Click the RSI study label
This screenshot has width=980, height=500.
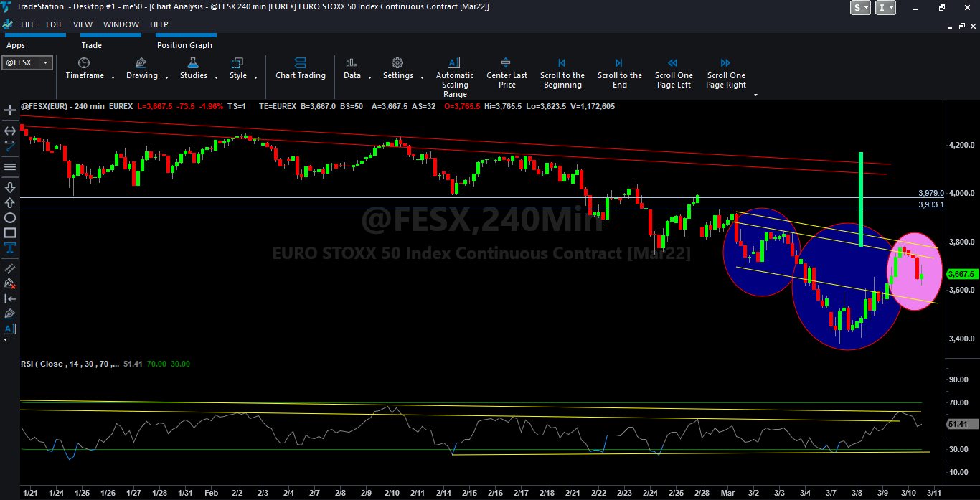70,364
